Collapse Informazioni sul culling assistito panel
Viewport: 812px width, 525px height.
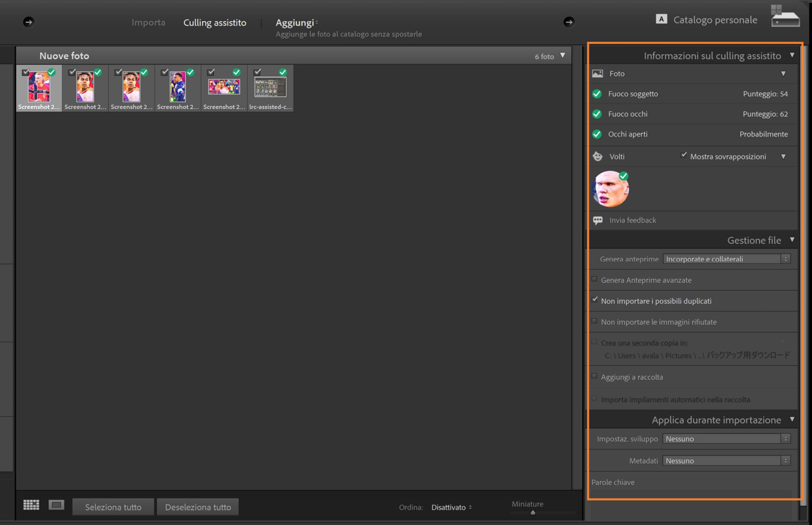(792, 55)
